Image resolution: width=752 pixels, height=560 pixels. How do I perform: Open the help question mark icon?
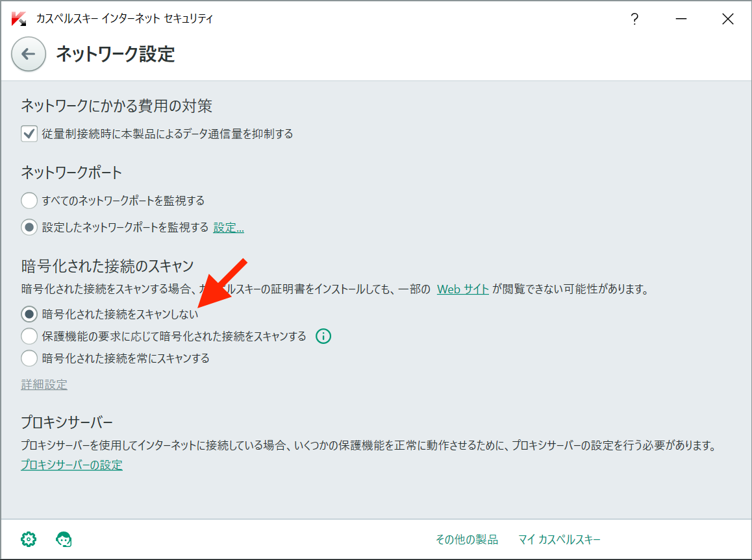(634, 19)
